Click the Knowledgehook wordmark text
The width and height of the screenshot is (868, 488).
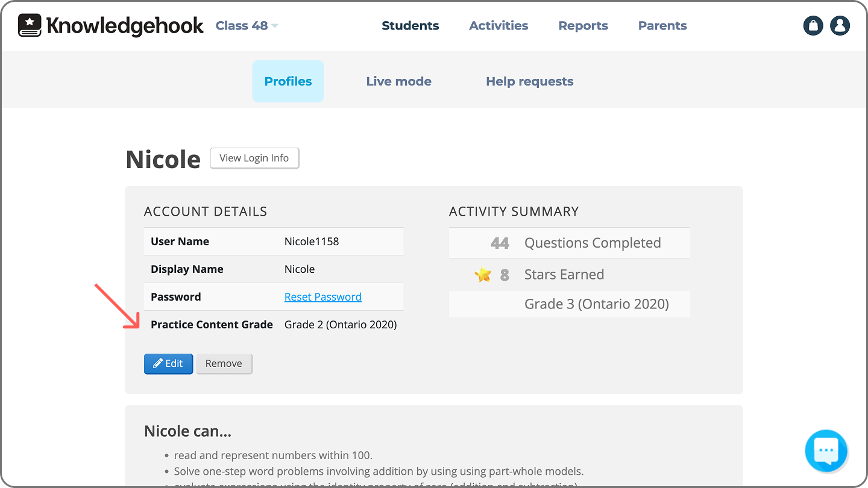tap(125, 26)
